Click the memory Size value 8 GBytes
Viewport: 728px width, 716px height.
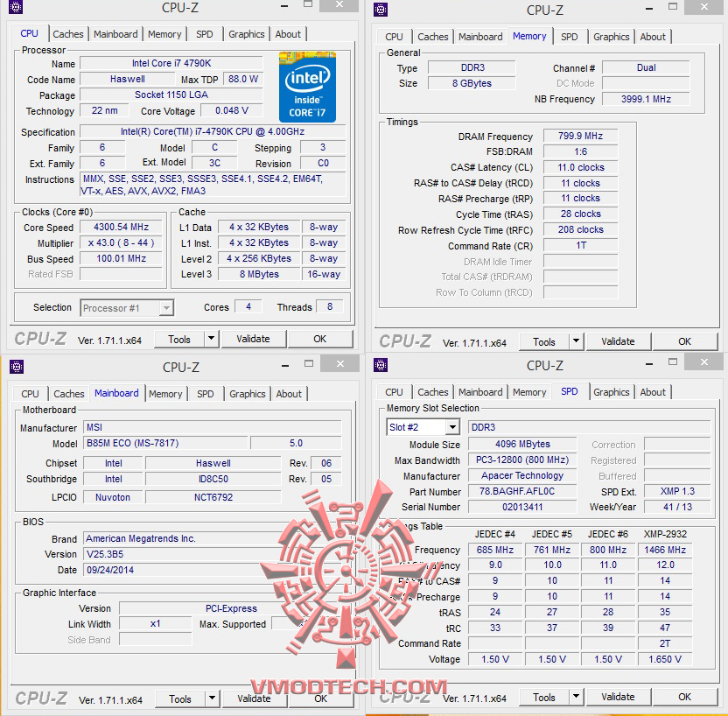tap(472, 83)
